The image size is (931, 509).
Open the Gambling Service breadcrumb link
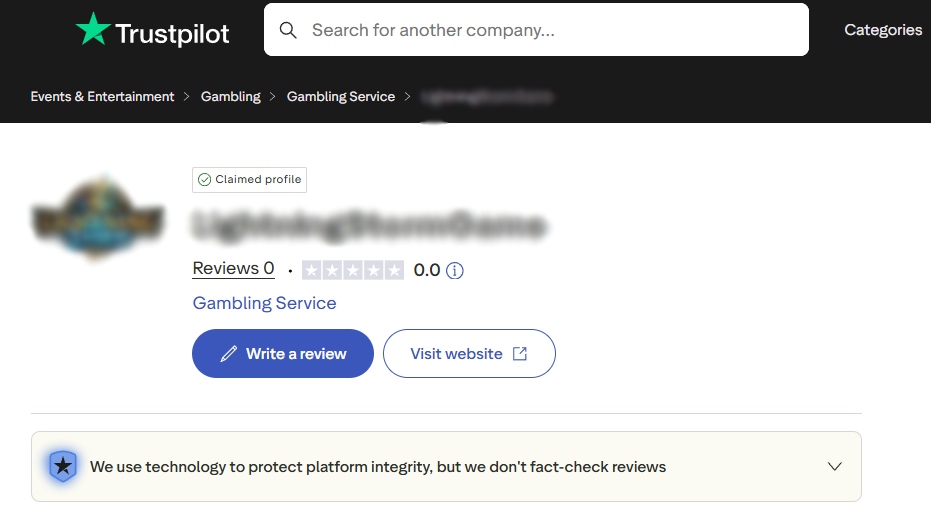pos(340,97)
